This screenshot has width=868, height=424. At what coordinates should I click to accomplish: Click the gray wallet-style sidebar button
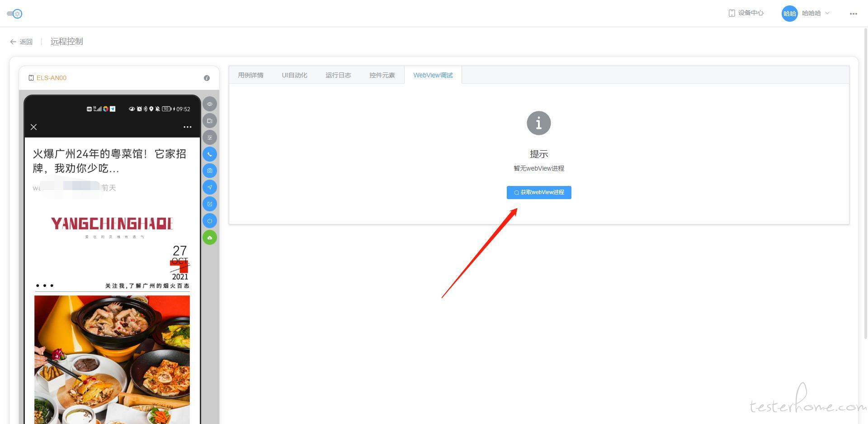point(210,121)
